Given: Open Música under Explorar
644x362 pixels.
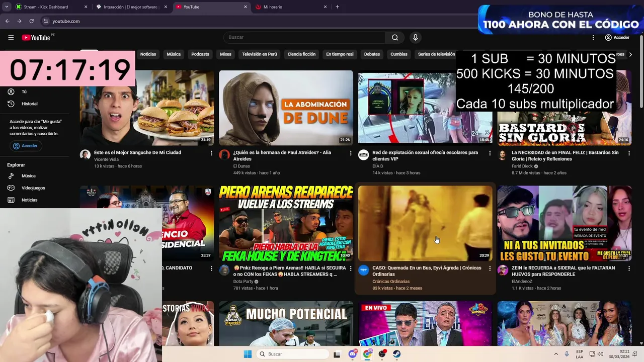Looking at the screenshot, I should [28, 176].
